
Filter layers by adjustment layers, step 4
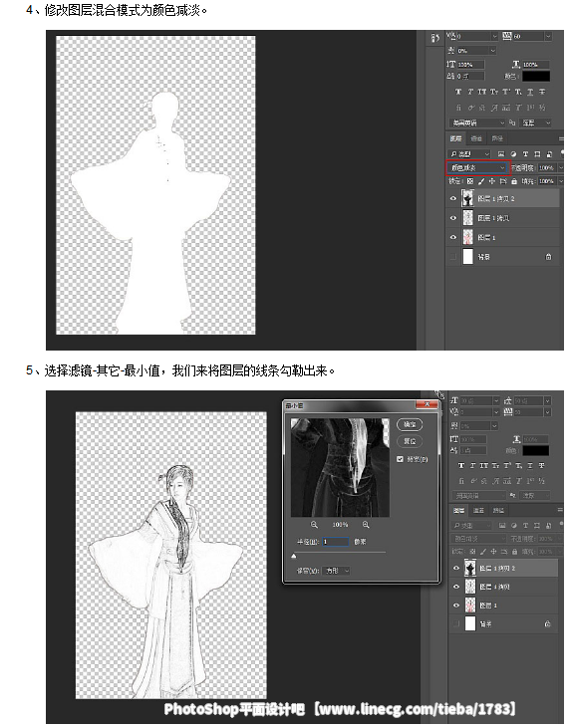coord(513,154)
